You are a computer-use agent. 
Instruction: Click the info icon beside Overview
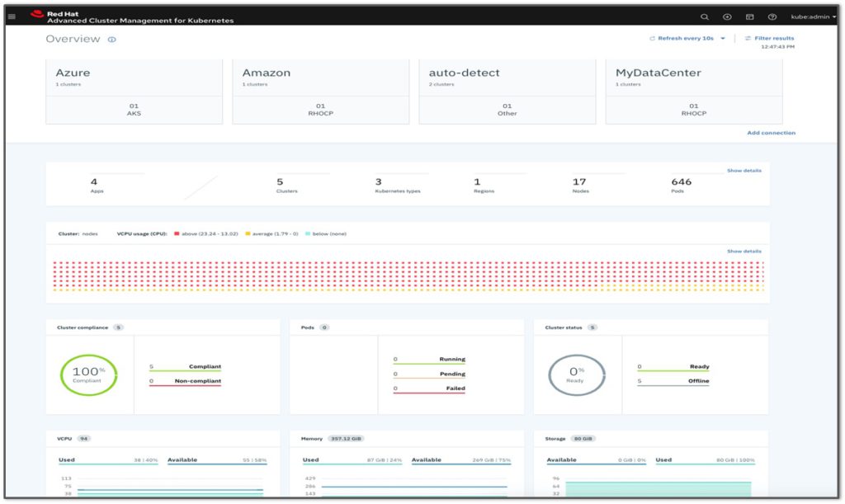coord(111,40)
